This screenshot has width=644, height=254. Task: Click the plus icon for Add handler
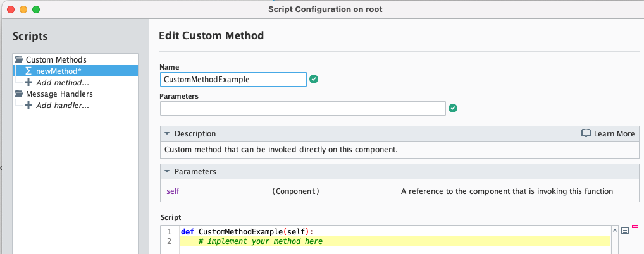coord(28,105)
